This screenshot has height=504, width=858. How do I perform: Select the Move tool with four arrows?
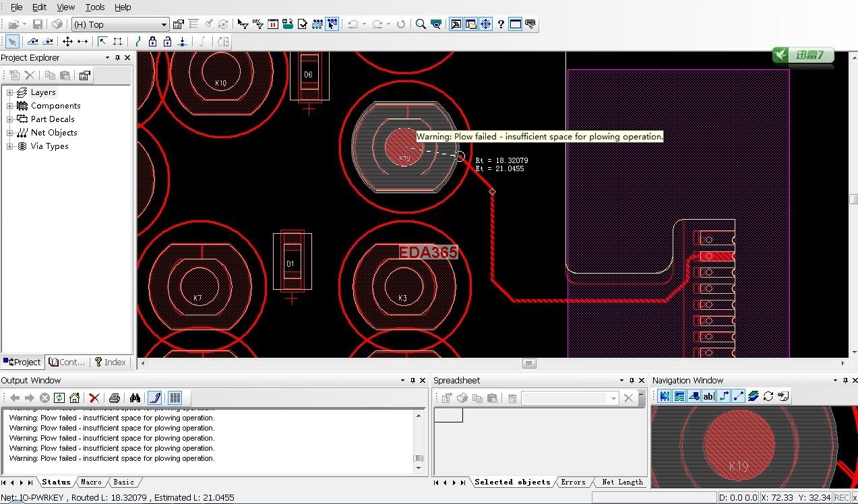tap(67, 42)
